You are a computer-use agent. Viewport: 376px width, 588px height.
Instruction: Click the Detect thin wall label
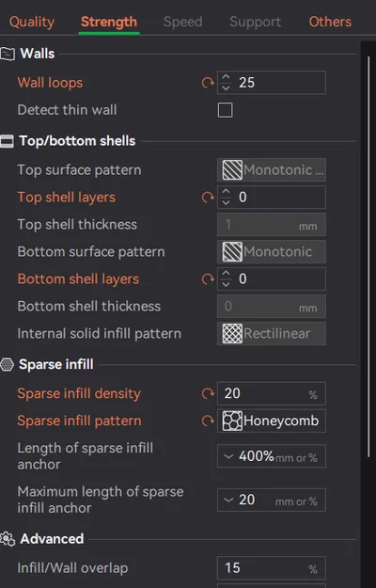click(x=67, y=110)
